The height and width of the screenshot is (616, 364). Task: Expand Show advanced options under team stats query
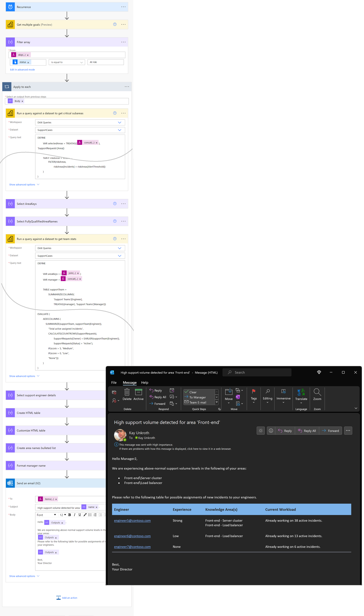[x=24, y=376]
